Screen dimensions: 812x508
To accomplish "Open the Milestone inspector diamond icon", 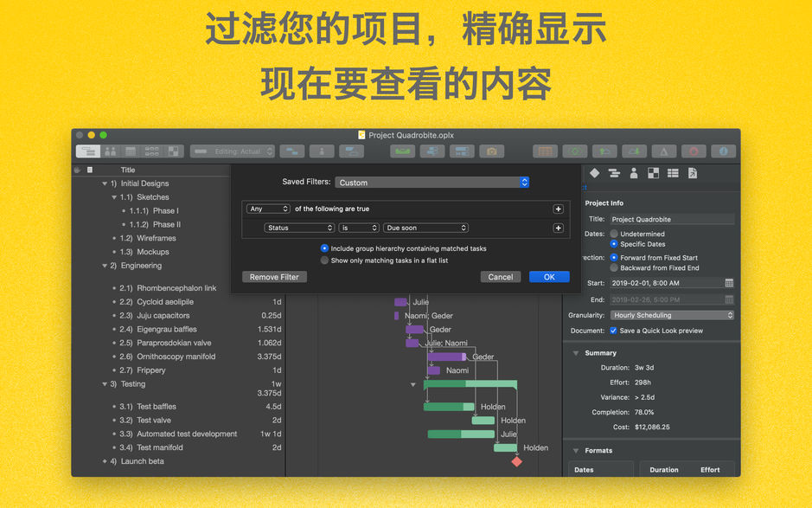I will tap(594, 173).
